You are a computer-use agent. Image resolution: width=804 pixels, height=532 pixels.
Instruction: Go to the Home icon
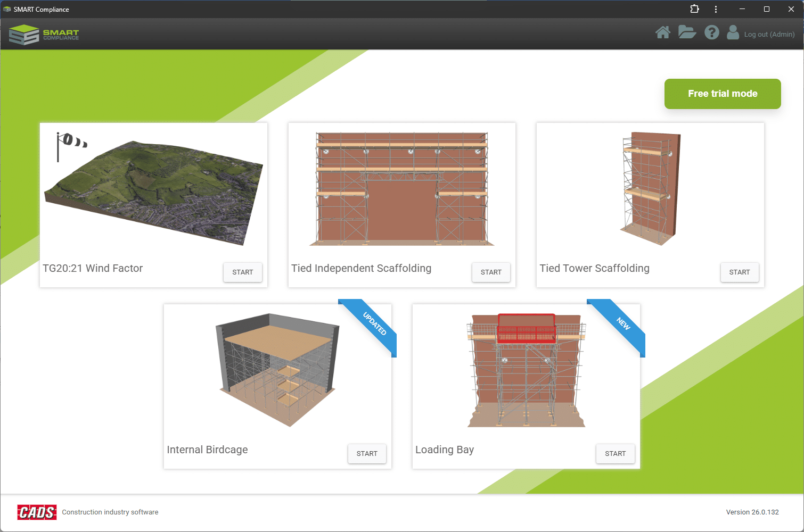662,33
